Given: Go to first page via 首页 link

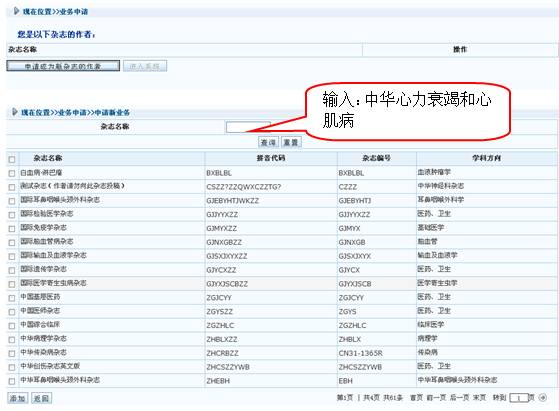Looking at the screenshot, I should coord(416,397).
